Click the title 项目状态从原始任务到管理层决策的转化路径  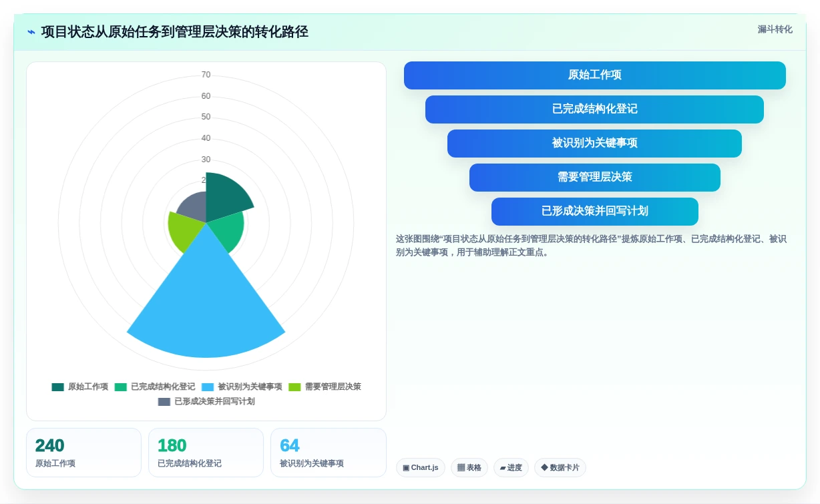tap(175, 32)
